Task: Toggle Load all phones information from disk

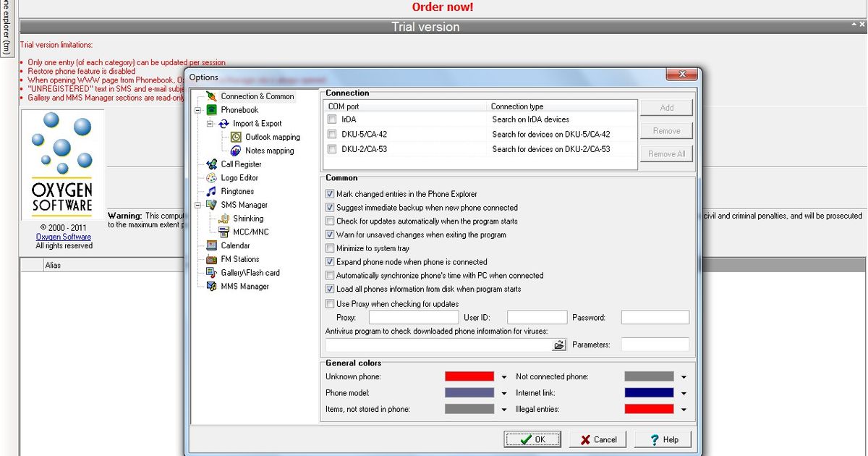Action: pos(330,289)
